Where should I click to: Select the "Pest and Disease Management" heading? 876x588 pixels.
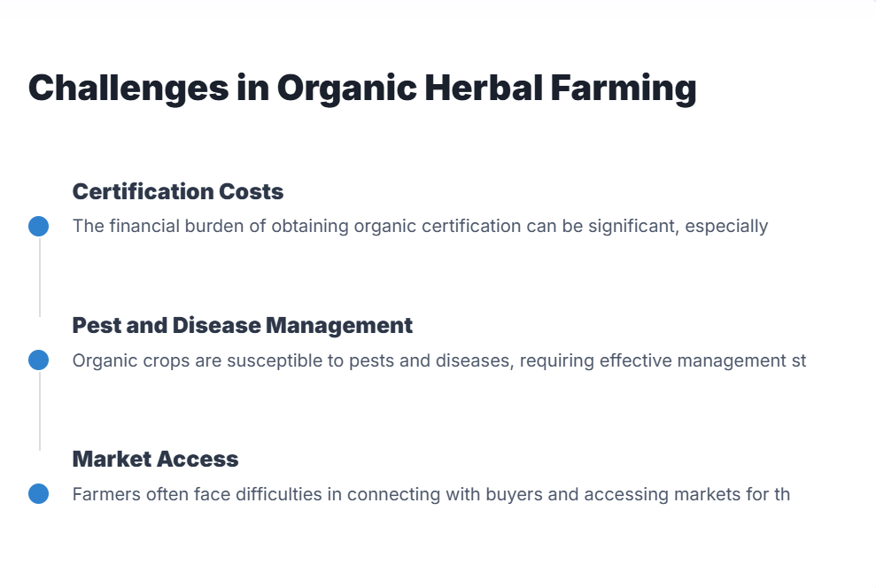242,325
